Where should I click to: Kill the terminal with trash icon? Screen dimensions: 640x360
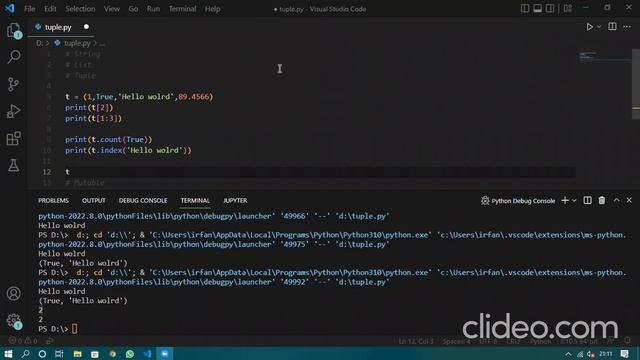[x=602, y=200]
